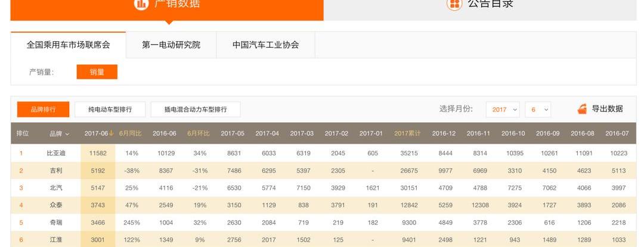Open the 公告目录 tab
This screenshot has width=644, height=247.
[480, 10]
